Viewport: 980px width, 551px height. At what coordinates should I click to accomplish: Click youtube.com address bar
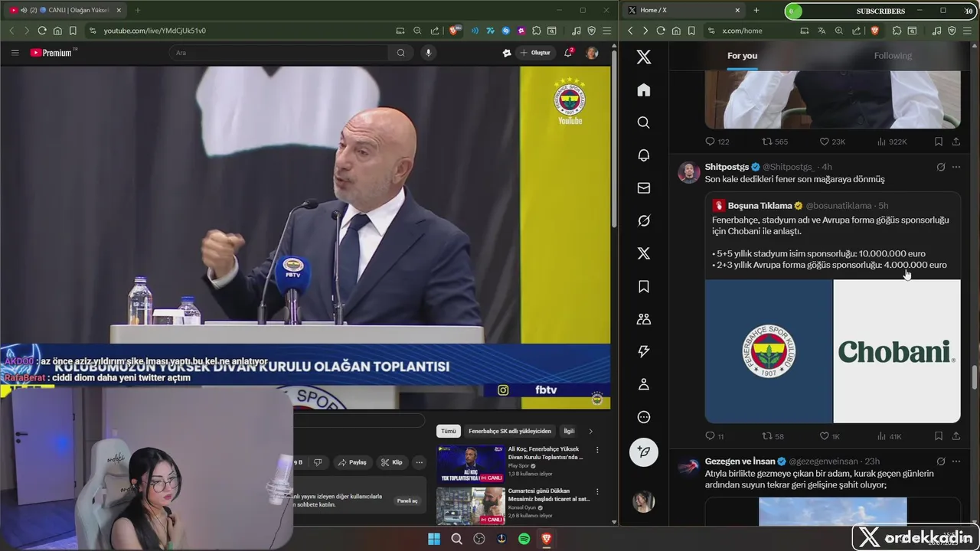point(237,31)
